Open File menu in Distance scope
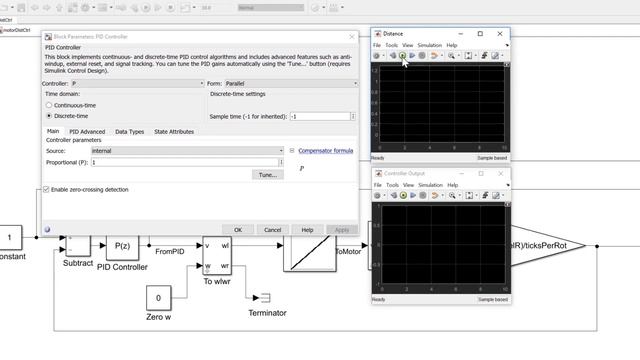Viewport: 640px width, 360px height. [377, 45]
